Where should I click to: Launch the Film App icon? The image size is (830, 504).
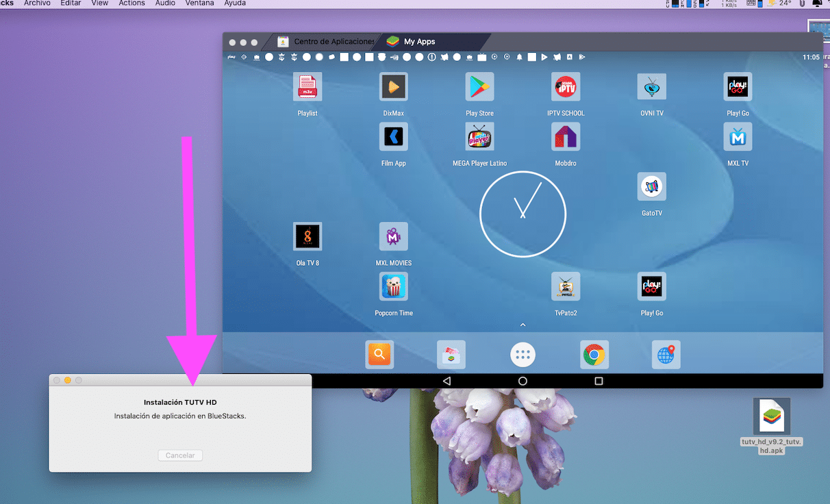[x=393, y=137]
